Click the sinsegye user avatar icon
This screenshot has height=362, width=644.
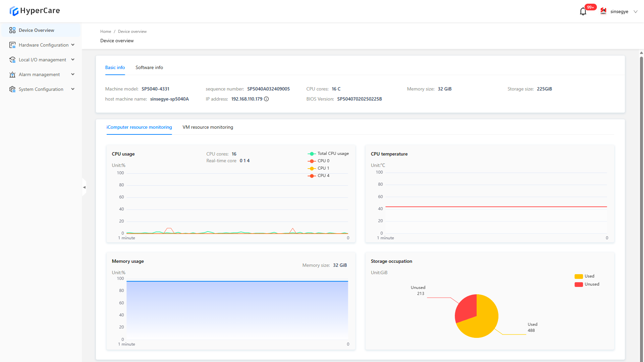point(603,11)
